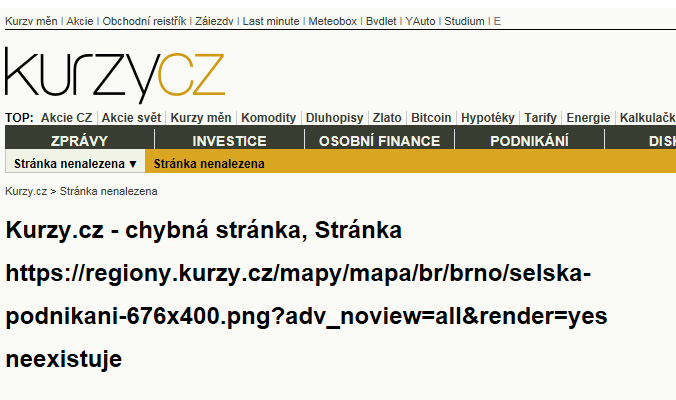Click 'Stránka nenalezena' in the orange submenu bar
676x400 pixels.
209,164
